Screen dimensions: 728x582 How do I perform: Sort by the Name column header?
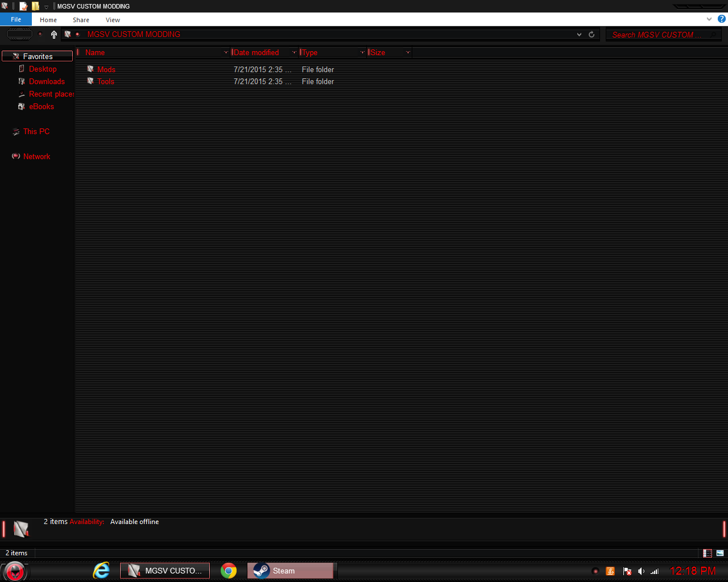coord(95,52)
